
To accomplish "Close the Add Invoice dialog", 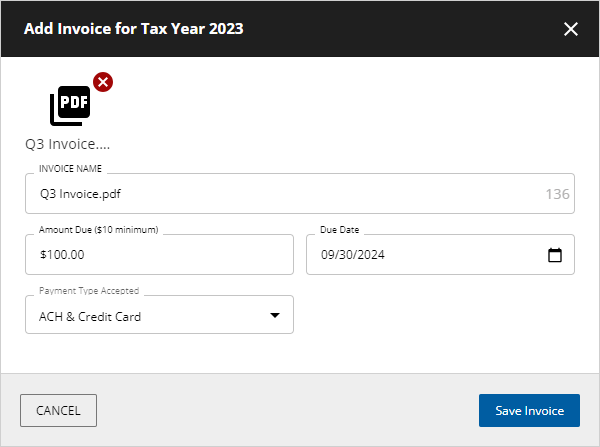I will click(571, 29).
